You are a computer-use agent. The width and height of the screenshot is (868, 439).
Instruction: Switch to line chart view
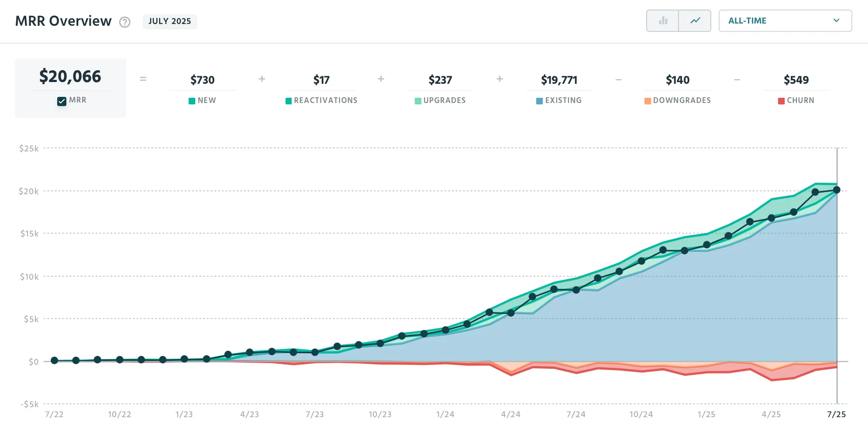(695, 21)
